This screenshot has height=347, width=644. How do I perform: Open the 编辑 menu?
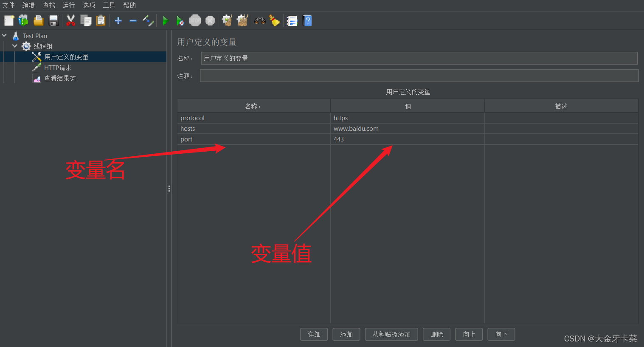28,5
